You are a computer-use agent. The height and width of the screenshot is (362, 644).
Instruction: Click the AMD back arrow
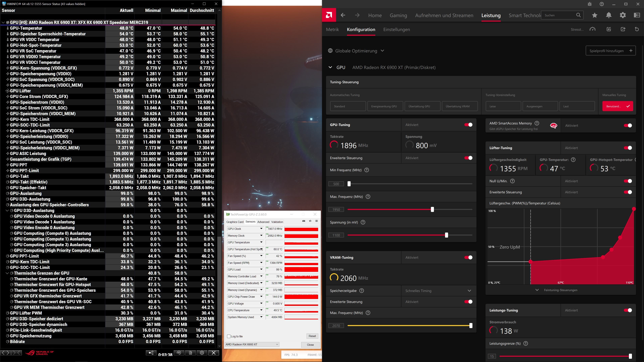343,15
